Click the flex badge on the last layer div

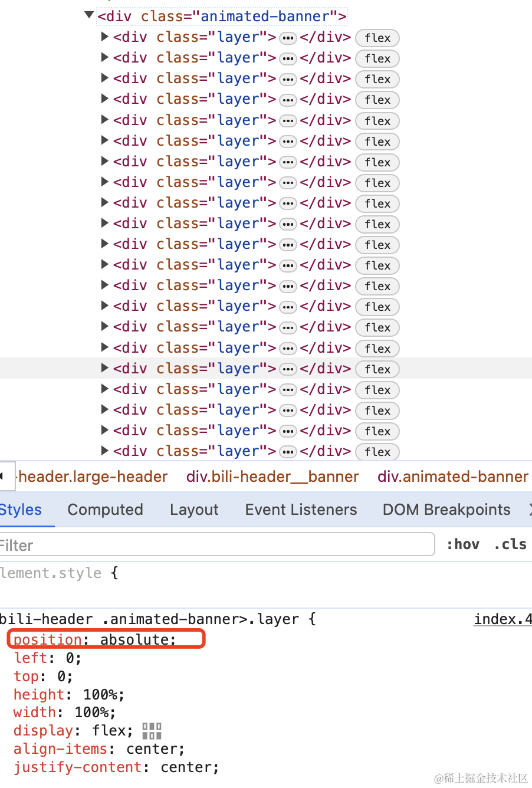pyautogui.click(x=377, y=452)
